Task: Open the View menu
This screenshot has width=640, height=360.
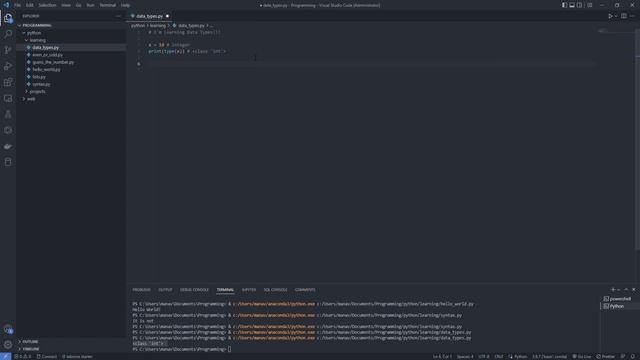Action: tap(66, 5)
